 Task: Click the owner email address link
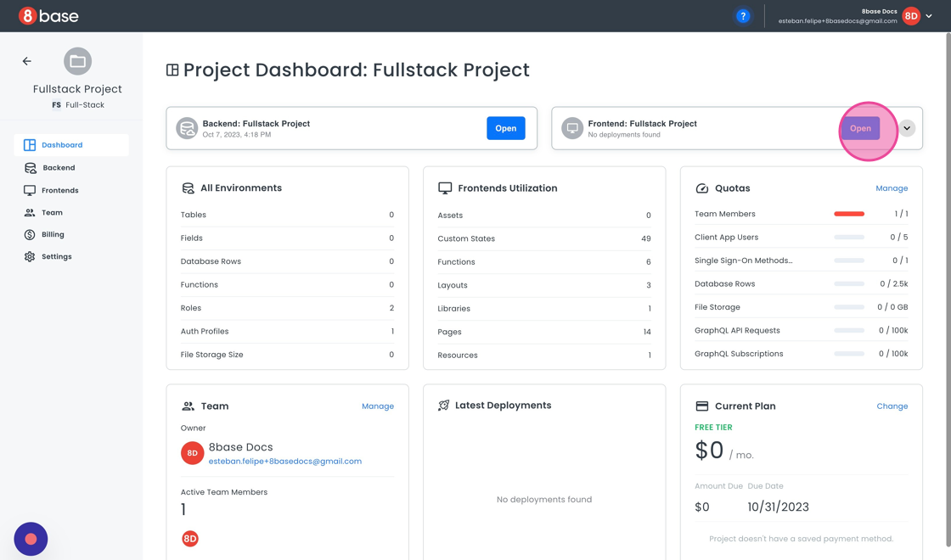(284, 462)
